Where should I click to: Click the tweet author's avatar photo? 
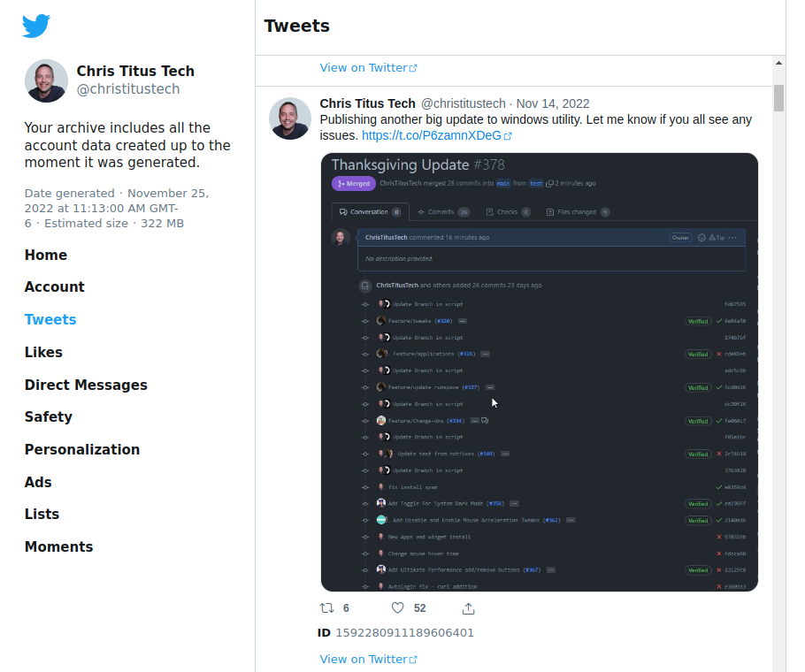tap(290, 118)
